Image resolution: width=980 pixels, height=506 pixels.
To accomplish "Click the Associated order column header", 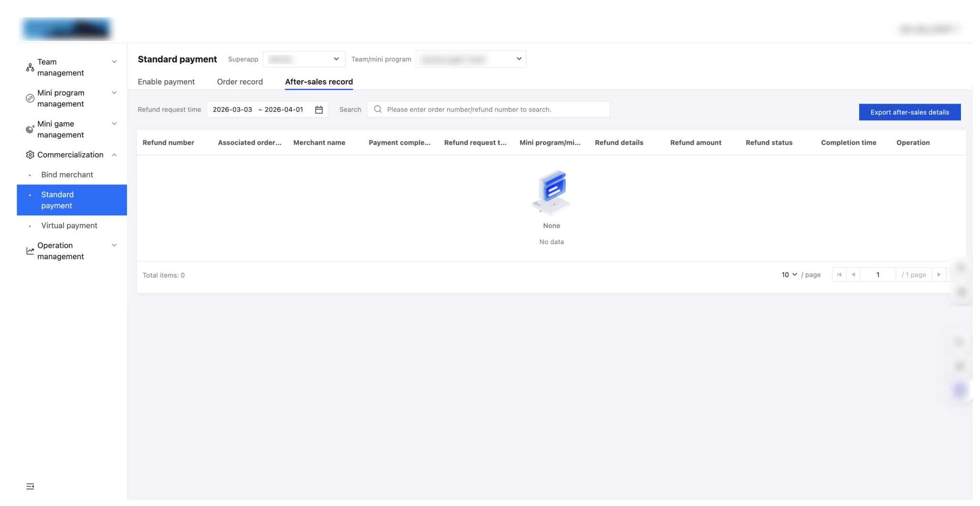I will (250, 143).
